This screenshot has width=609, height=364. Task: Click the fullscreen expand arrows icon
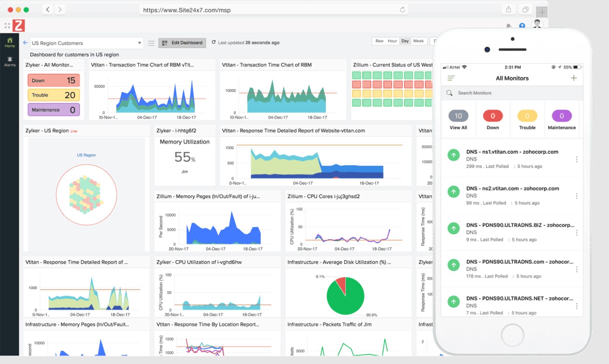(7, 26)
